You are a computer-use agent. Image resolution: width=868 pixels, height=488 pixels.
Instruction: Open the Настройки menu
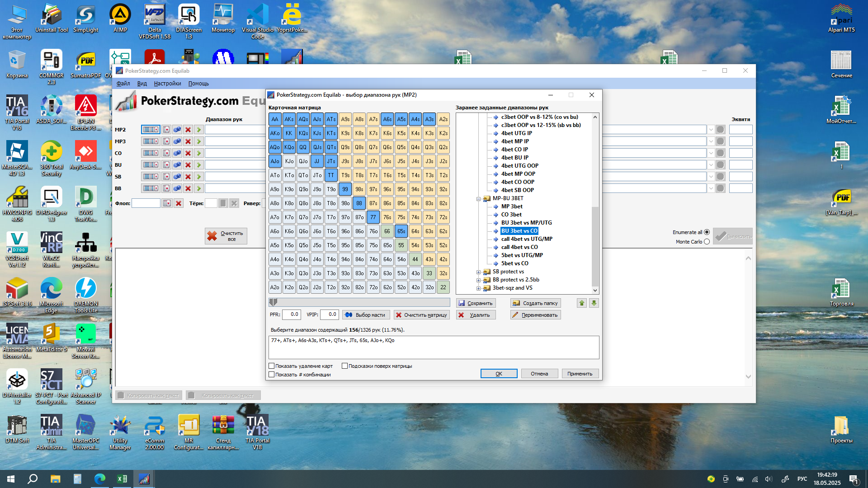tap(167, 84)
